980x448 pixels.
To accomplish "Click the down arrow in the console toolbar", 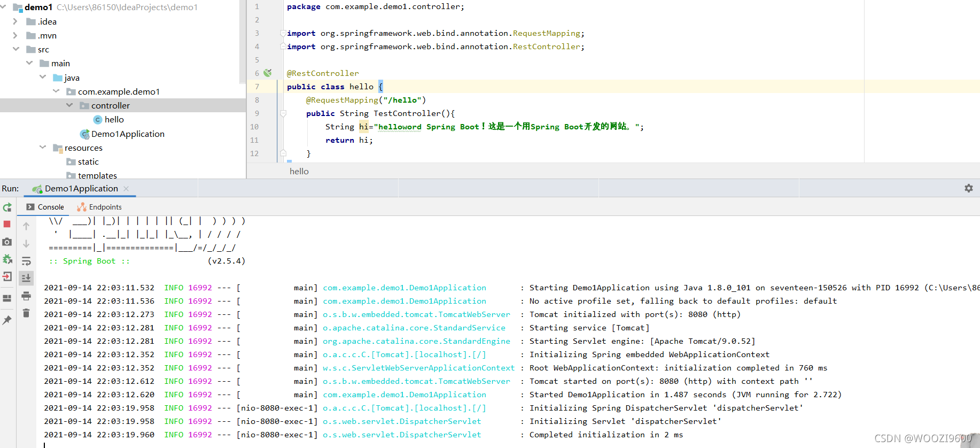I will [26, 244].
